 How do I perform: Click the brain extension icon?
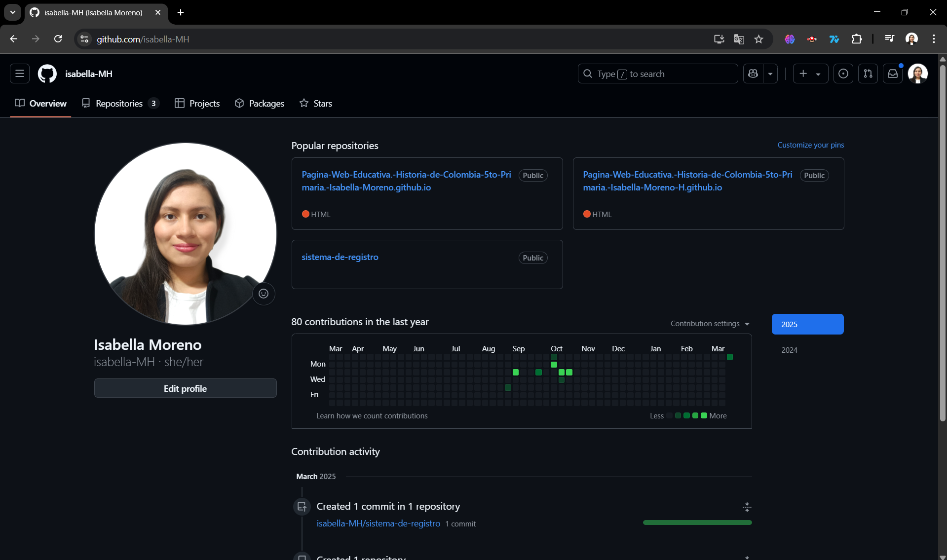point(790,39)
